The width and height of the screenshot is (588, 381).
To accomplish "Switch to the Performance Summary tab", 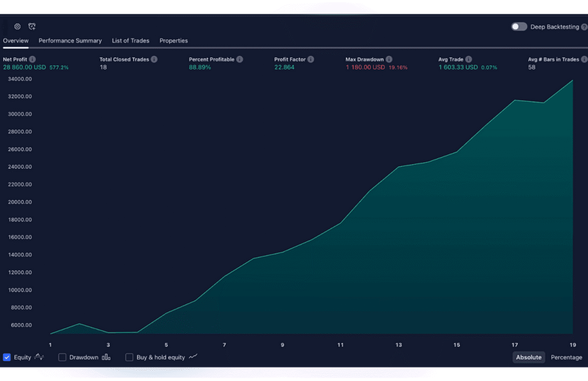I will pos(70,41).
